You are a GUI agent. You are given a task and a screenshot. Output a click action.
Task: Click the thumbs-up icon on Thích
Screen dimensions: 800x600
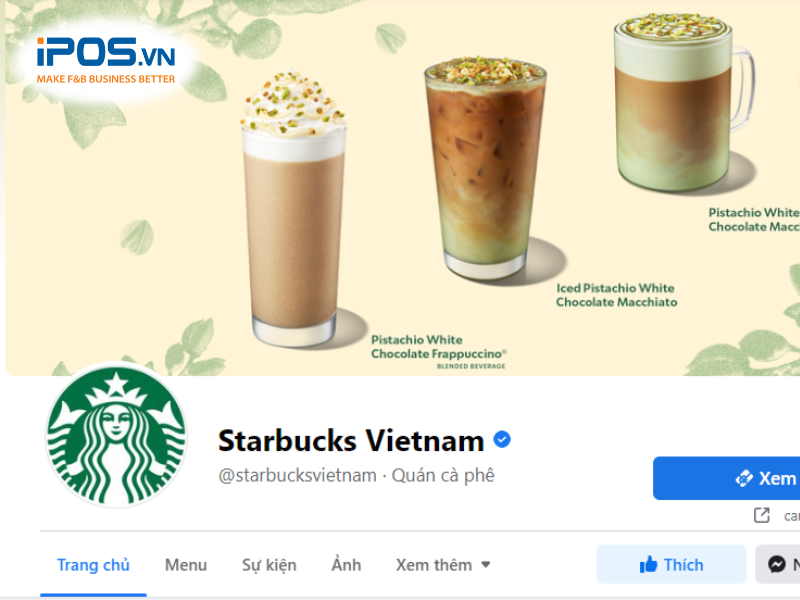click(x=648, y=564)
